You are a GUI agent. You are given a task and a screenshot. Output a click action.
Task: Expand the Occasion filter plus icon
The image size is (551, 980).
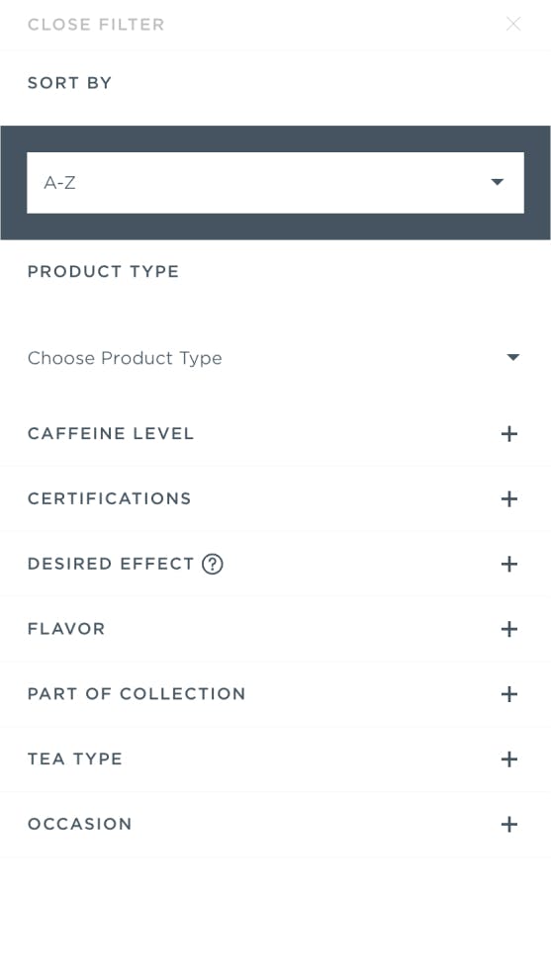(x=509, y=824)
